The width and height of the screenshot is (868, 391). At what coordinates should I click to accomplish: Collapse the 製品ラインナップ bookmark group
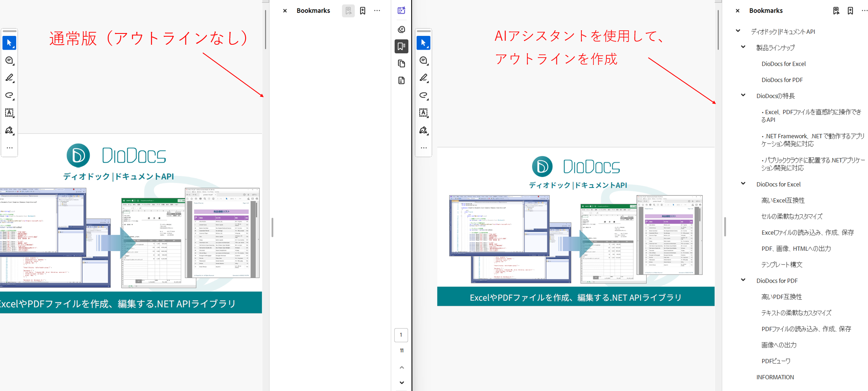(743, 47)
